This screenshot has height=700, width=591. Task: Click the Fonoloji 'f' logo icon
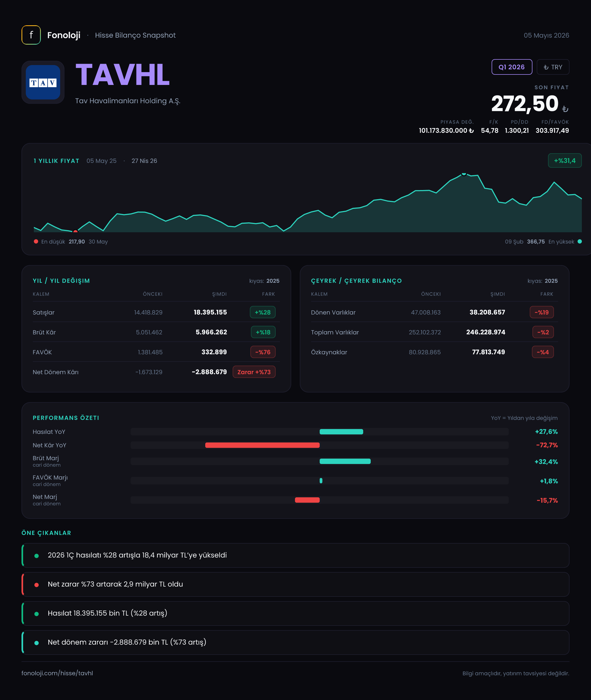[31, 35]
